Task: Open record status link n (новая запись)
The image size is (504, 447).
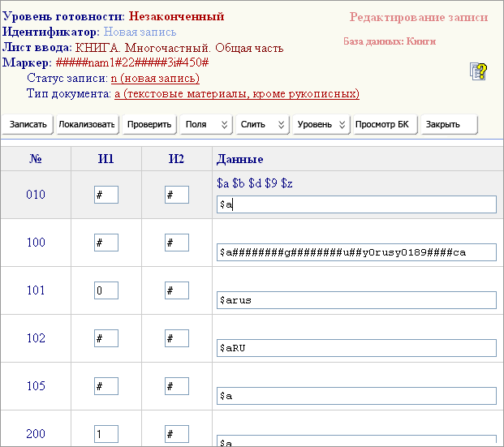Action: click(155, 79)
